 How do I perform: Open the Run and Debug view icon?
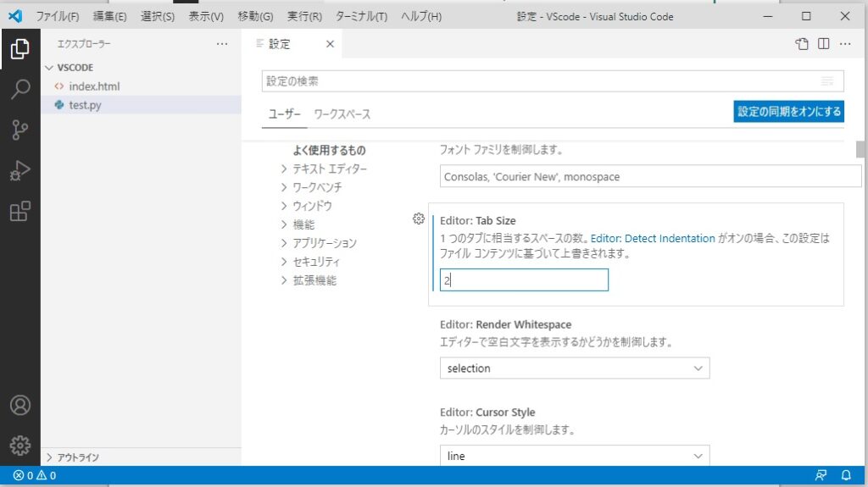click(x=20, y=170)
